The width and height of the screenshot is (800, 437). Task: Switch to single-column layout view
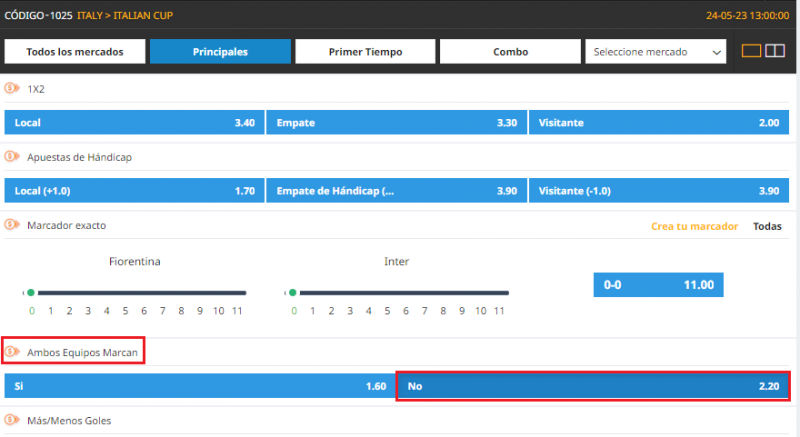point(751,51)
